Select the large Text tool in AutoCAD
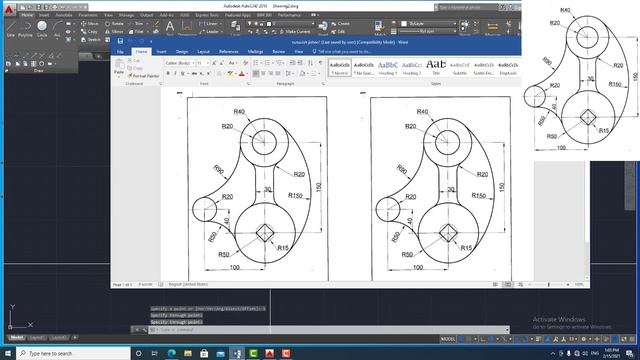This screenshot has height=360, width=640. (170, 28)
